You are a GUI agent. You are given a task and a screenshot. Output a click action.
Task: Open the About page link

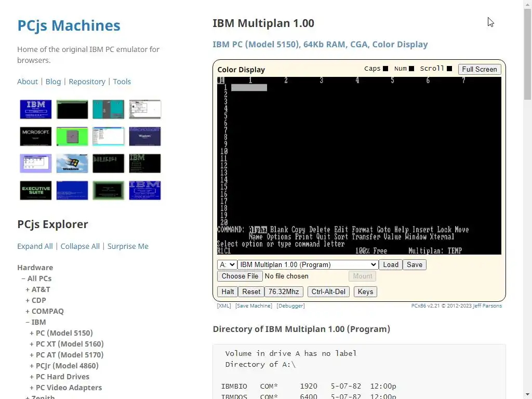(28, 82)
